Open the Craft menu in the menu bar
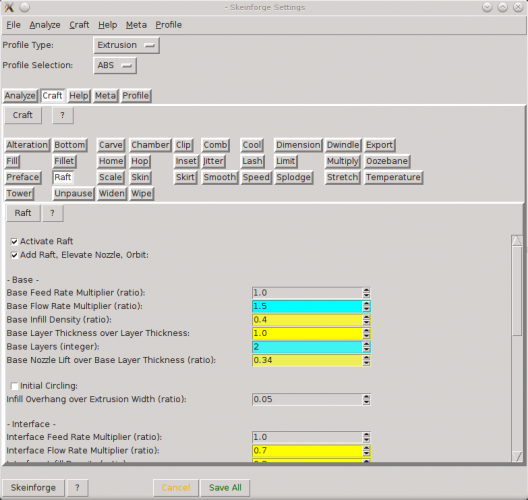 79,25
